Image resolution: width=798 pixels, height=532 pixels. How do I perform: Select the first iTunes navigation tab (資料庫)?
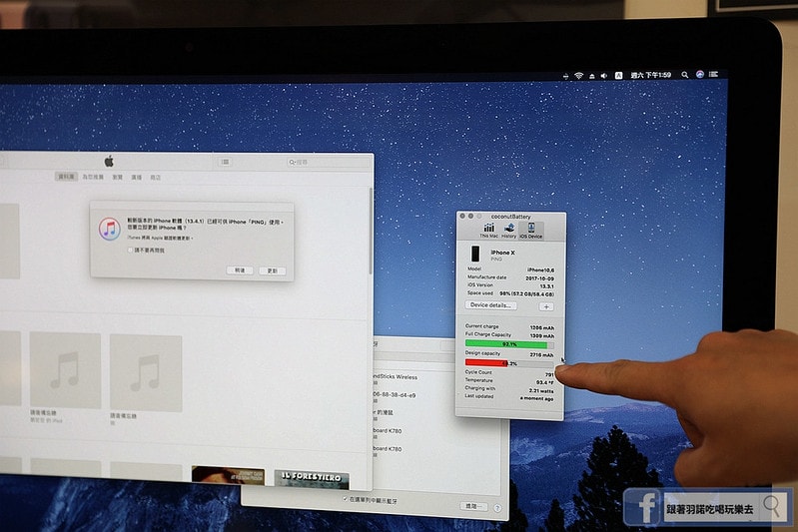(x=66, y=177)
